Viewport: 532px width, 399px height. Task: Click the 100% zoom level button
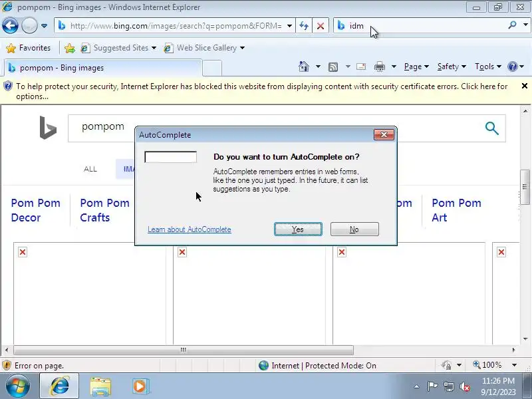pos(487,365)
